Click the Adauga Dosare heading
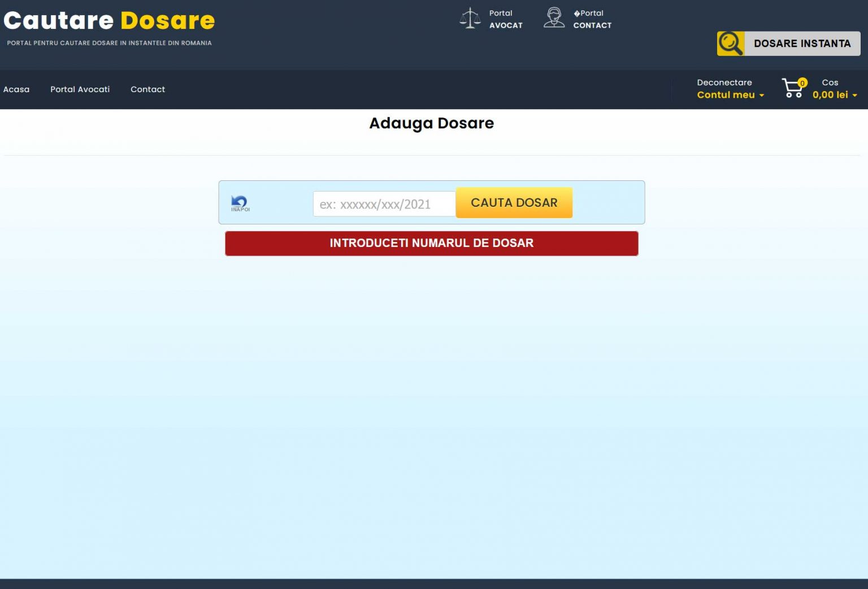Screen dimensions: 868x589 pos(432,123)
